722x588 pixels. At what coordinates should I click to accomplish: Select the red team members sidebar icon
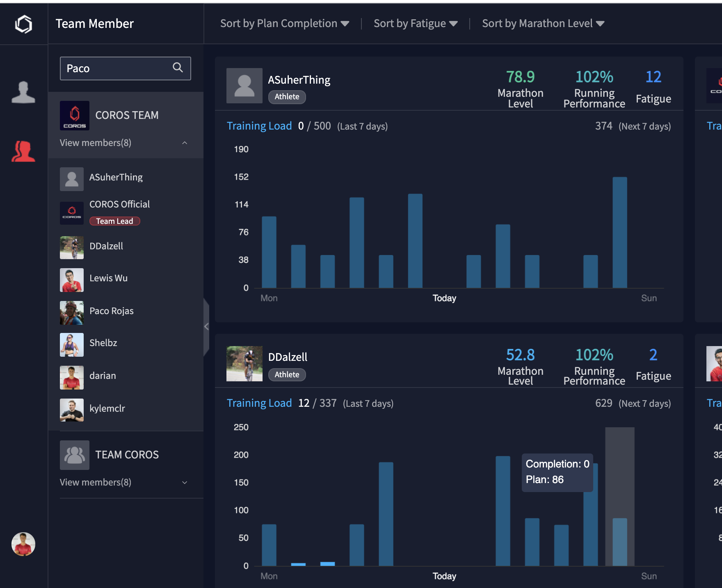23,151
